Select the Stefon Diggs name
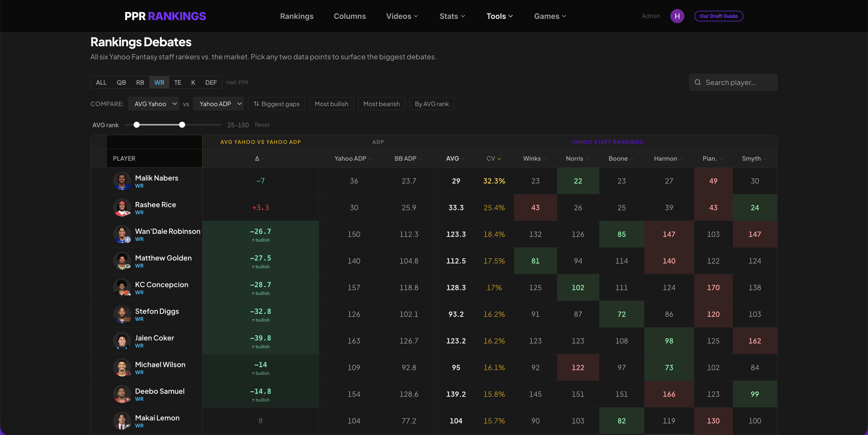868x435 pixels. click(x=157, y=311)
